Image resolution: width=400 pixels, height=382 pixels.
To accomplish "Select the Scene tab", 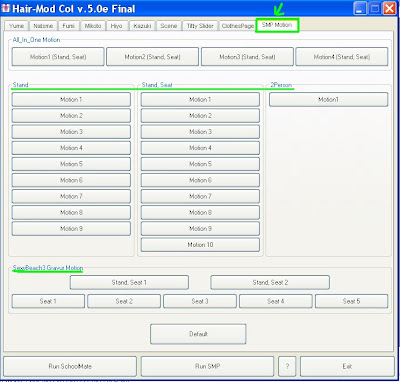I will click(169, 26).
